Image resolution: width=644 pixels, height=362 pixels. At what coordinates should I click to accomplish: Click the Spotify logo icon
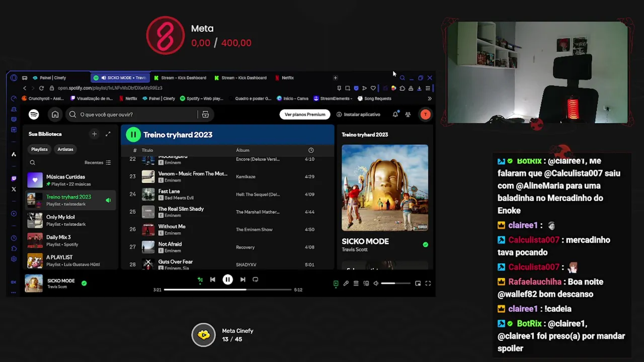point(34,115)
